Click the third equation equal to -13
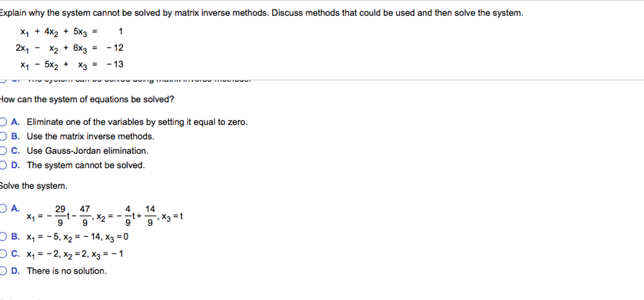This screenshot has height=300, width=644. [x=71, y=64]
